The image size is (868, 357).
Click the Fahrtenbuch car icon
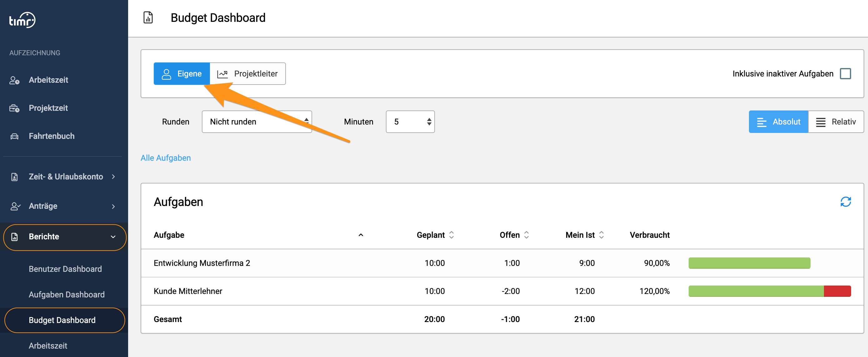coord(14,136)
